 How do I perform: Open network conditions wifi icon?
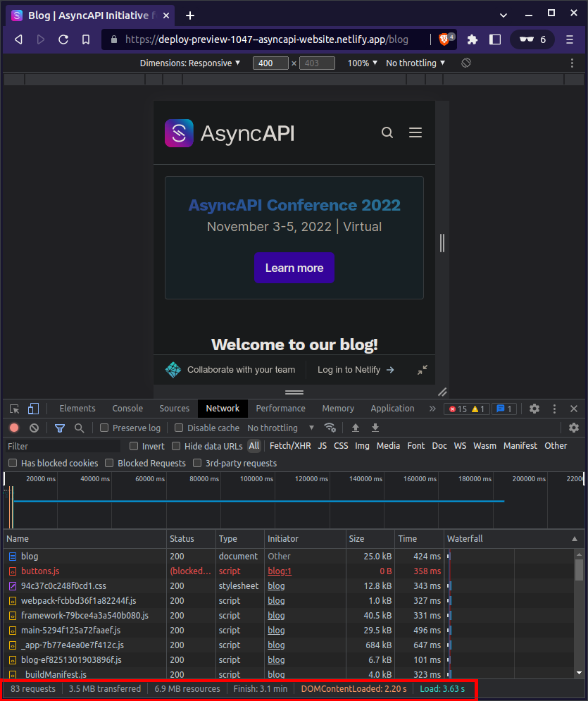click(x=330, y=428)
